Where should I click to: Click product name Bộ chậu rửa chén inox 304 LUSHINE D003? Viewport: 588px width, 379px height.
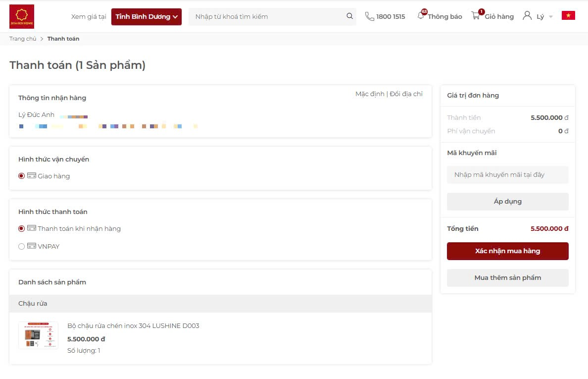pos(133,325)
